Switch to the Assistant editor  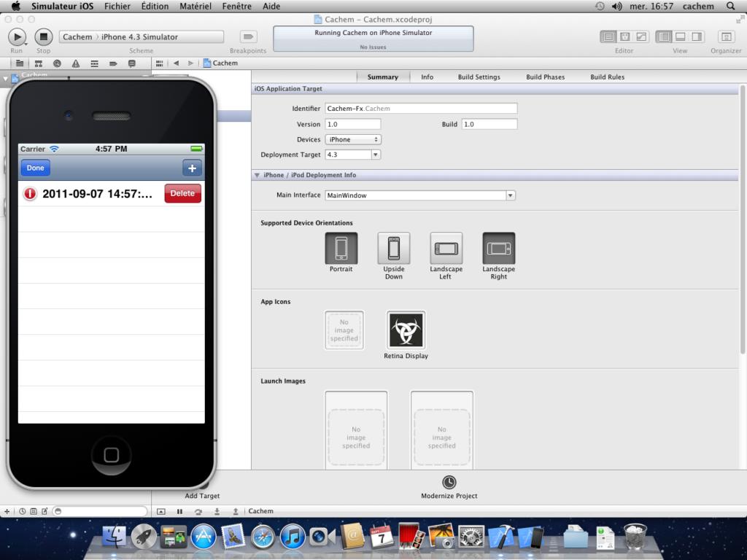pyautogui.click(x=625, y=36)
